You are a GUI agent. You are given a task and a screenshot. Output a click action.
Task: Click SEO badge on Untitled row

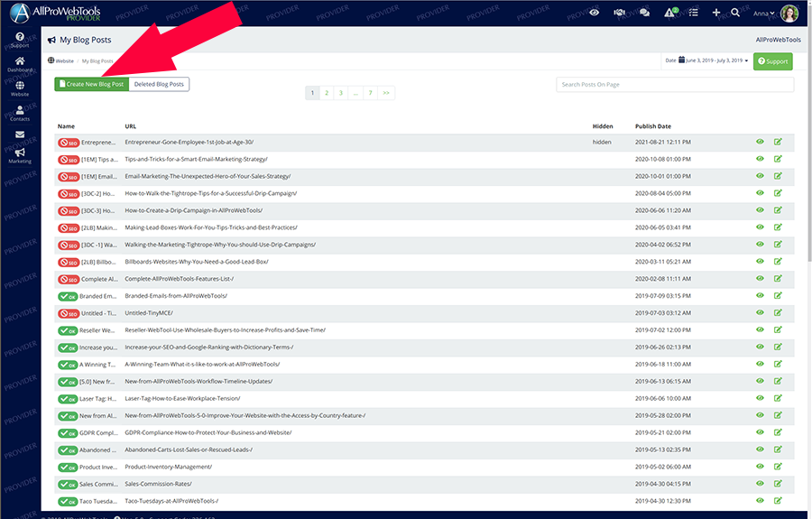[68, 313]
